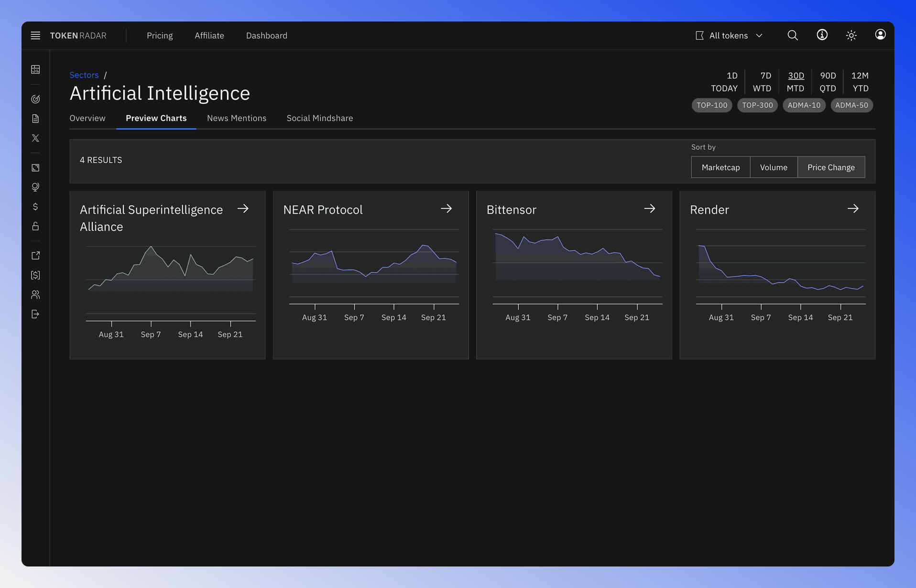Click the Bittensor card title
This screenshot has height=588, width=916.
pos(512,210)
